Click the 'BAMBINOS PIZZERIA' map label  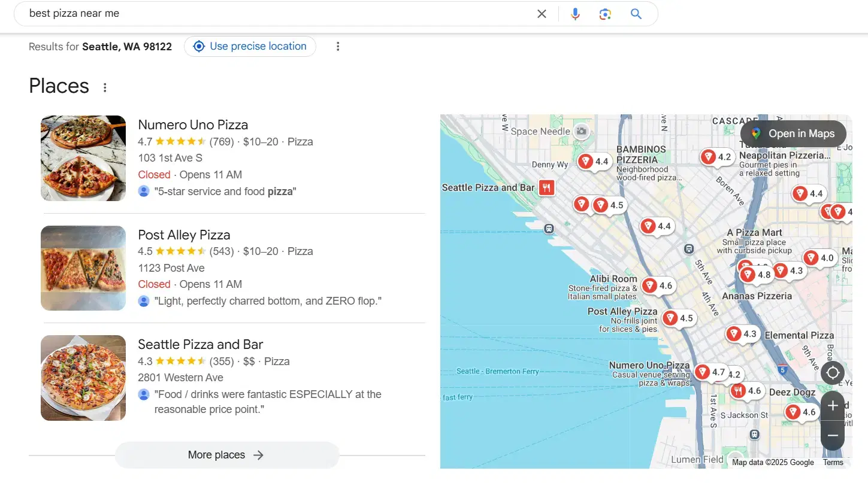[x=641, y=154]
